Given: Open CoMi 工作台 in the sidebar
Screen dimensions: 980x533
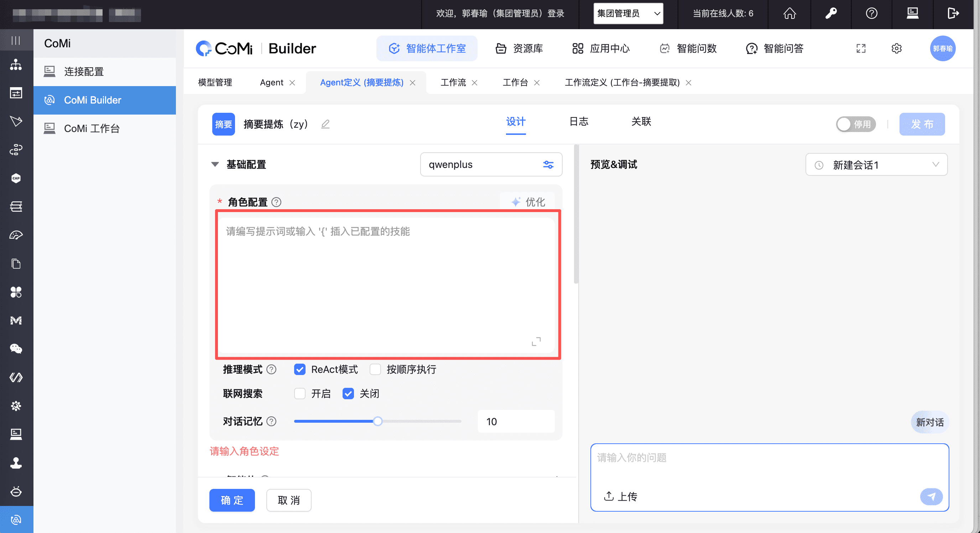Looking at the screenshot, I should [105, 128].
